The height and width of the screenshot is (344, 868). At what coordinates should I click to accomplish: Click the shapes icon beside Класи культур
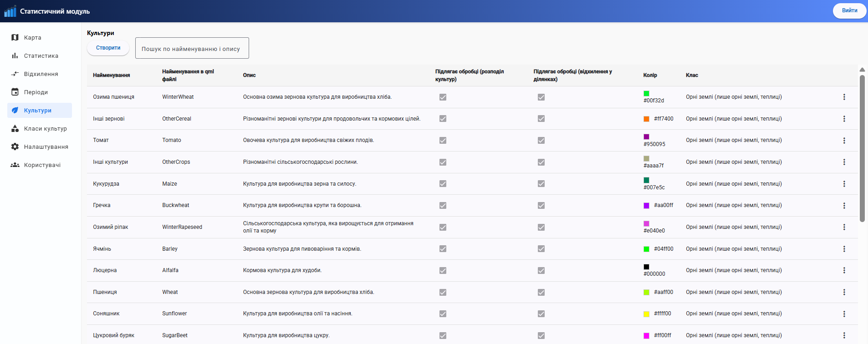tap(15, 128)
